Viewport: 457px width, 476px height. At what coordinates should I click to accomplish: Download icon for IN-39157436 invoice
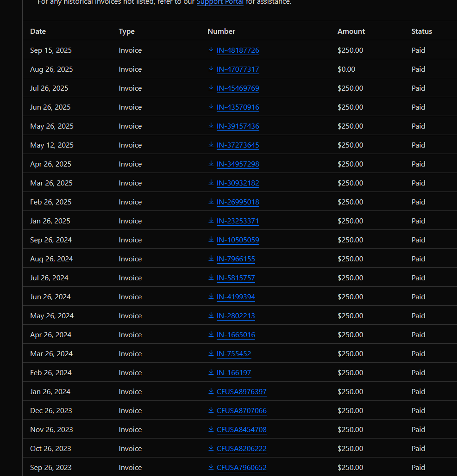[x=211, y=126]
